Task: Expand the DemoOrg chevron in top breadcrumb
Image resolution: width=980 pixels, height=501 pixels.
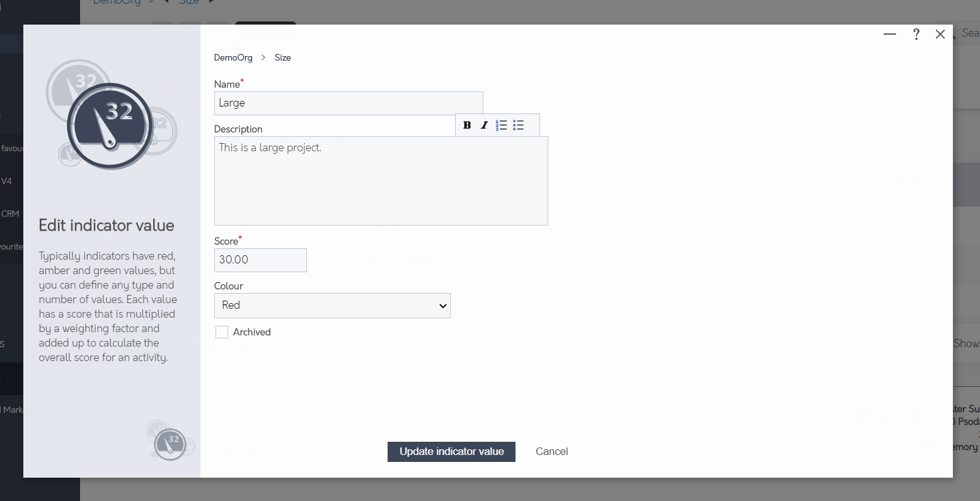Action: tap(151, 3)
